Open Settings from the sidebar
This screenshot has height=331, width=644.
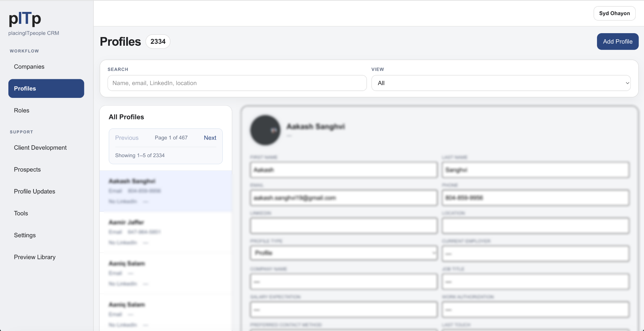(46, 235)
